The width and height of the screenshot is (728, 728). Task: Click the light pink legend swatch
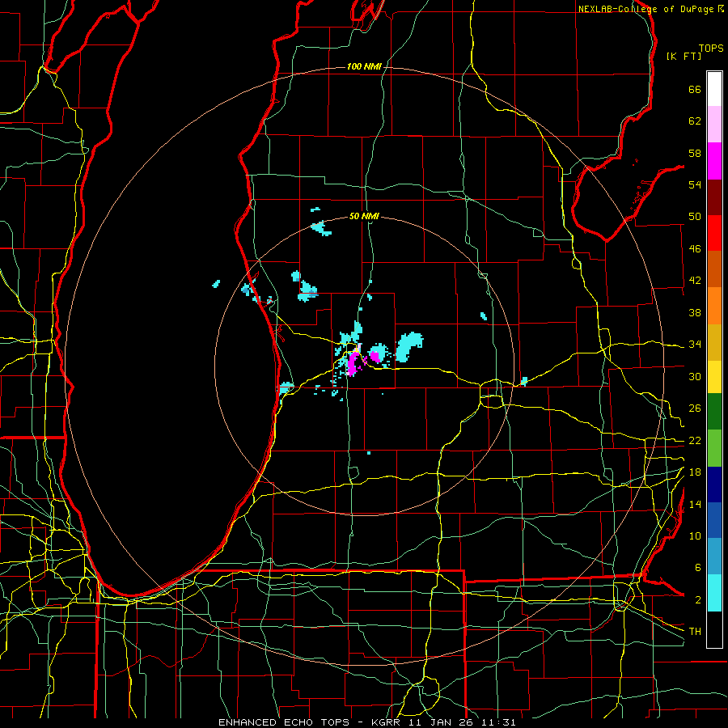(x=714, y=125)
